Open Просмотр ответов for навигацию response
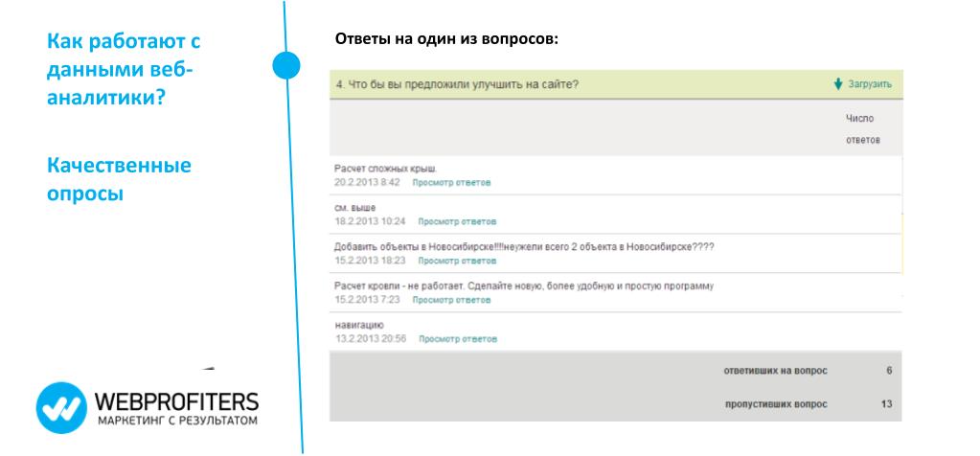980x456 pixels. 458,339
